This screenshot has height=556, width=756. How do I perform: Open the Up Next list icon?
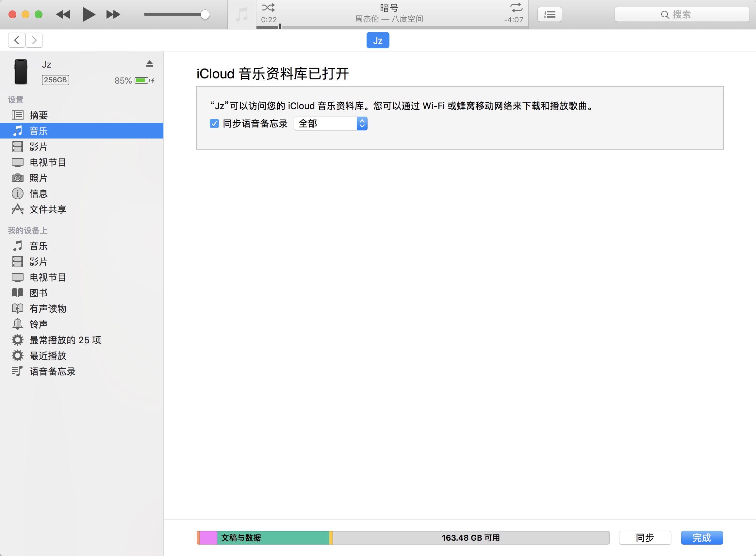coord(549,14)
